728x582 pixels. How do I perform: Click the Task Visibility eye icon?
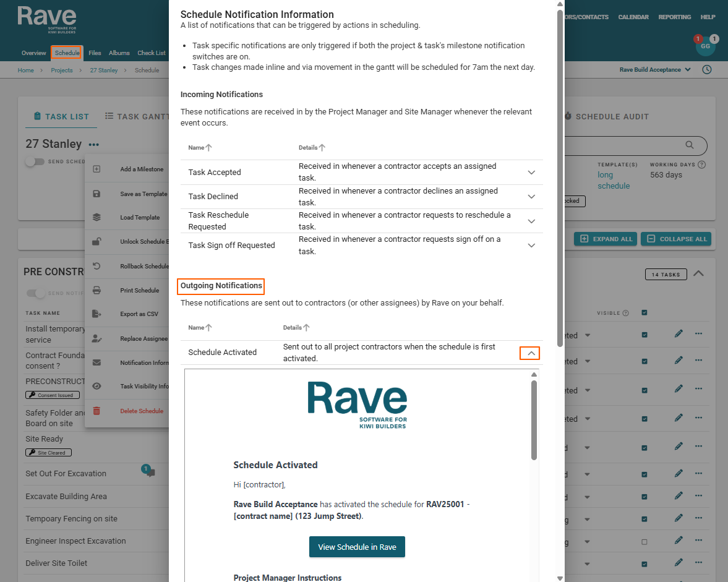tap(96, 386)
